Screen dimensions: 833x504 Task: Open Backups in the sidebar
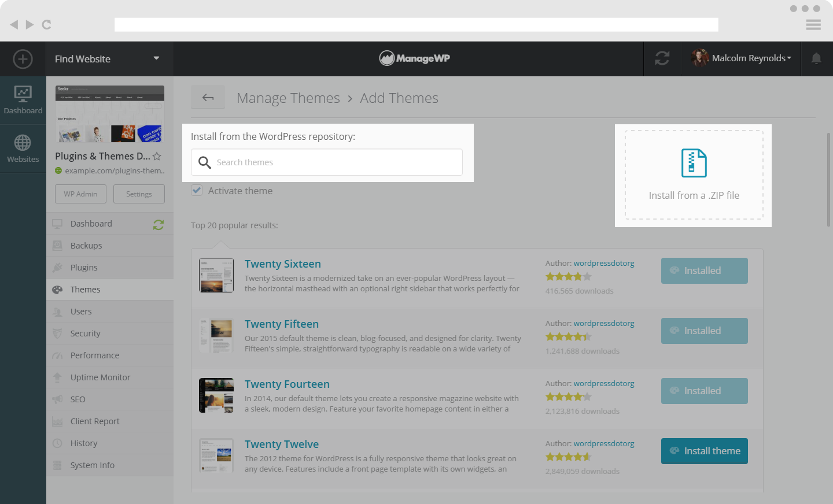[x=110, y=246]
